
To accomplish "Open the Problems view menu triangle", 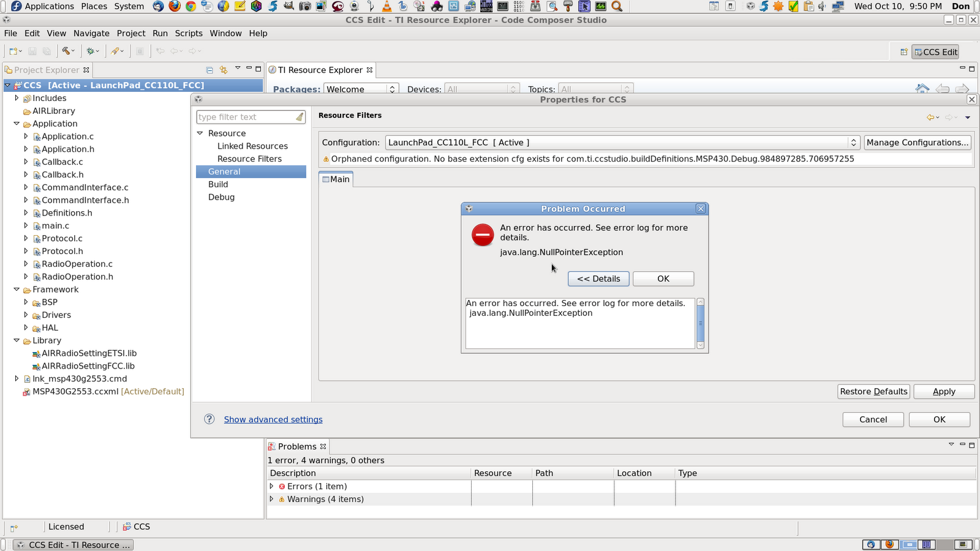I will 951,444.
